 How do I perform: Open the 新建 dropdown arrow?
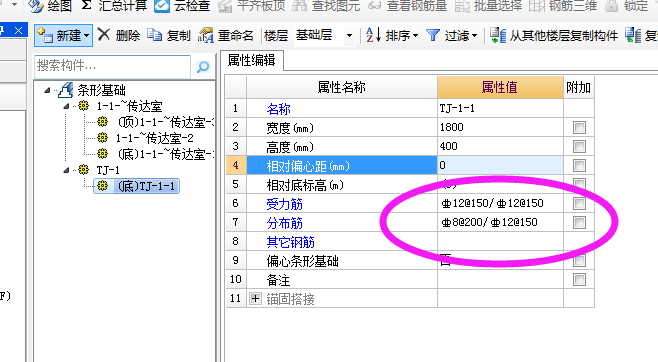[87, 36]
